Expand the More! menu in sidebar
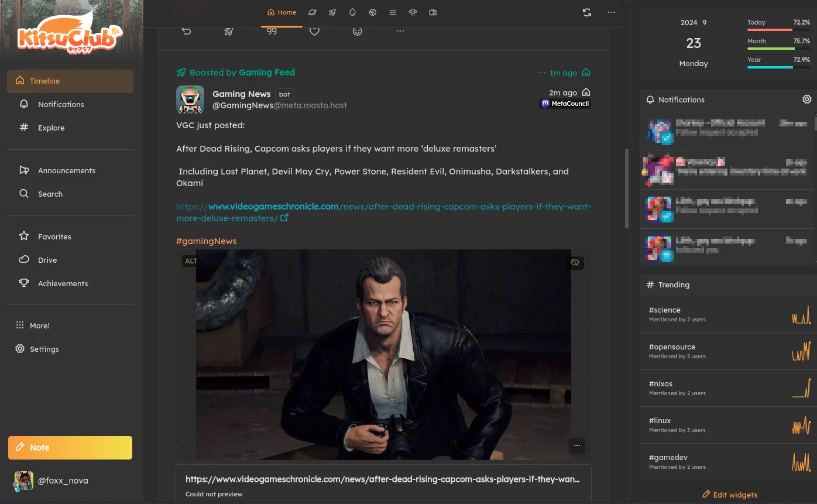Screen dimensions: 817x504 click(70, 325)
